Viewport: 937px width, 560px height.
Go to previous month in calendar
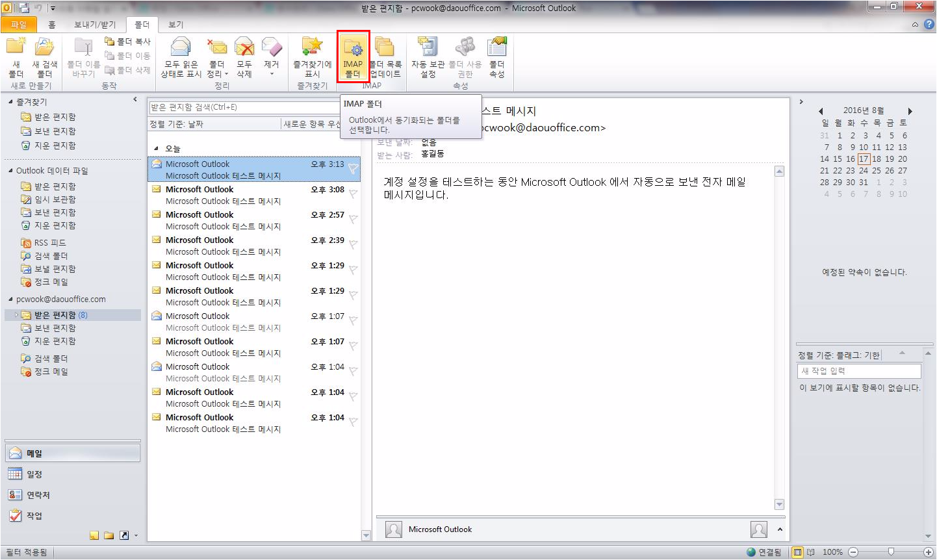pos(821,111)
